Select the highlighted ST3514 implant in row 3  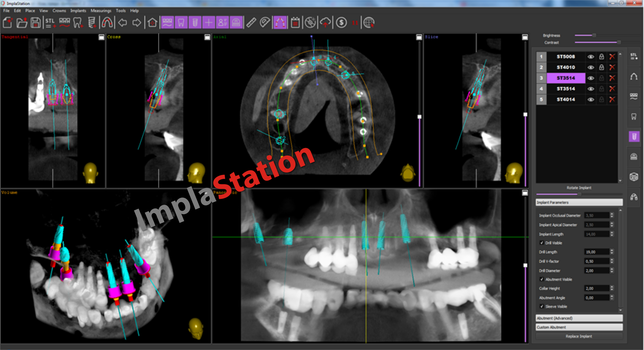pyautogui.click(x=566, y=78)
